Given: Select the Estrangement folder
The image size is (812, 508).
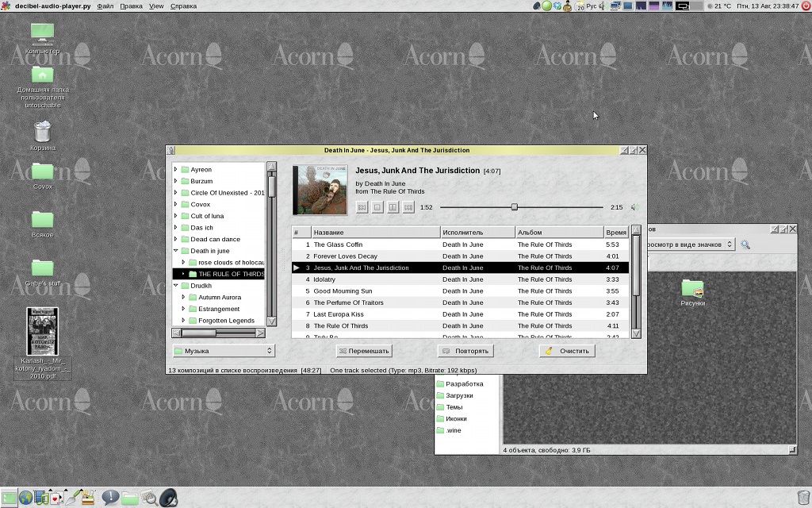Looking at the screenshot, I should (x=219, y=309).
